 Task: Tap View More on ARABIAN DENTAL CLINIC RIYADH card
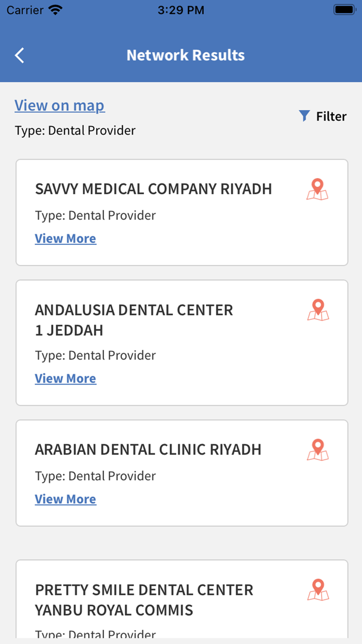[65, 499]
